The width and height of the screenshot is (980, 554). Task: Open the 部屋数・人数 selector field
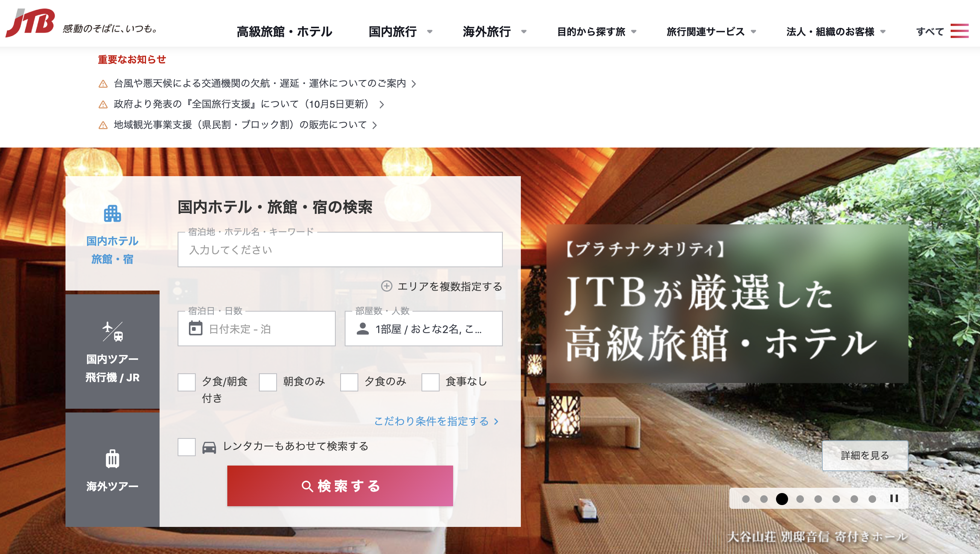[x=423, y=328]
